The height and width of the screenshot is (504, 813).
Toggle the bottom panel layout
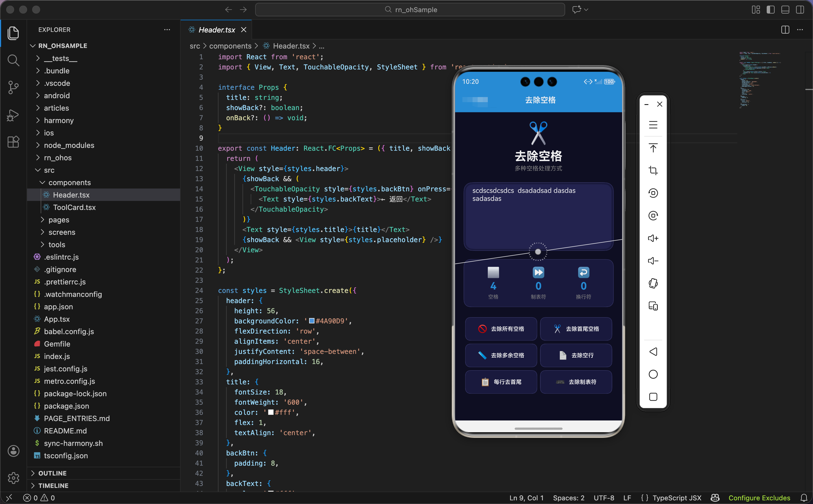[785, 10]
